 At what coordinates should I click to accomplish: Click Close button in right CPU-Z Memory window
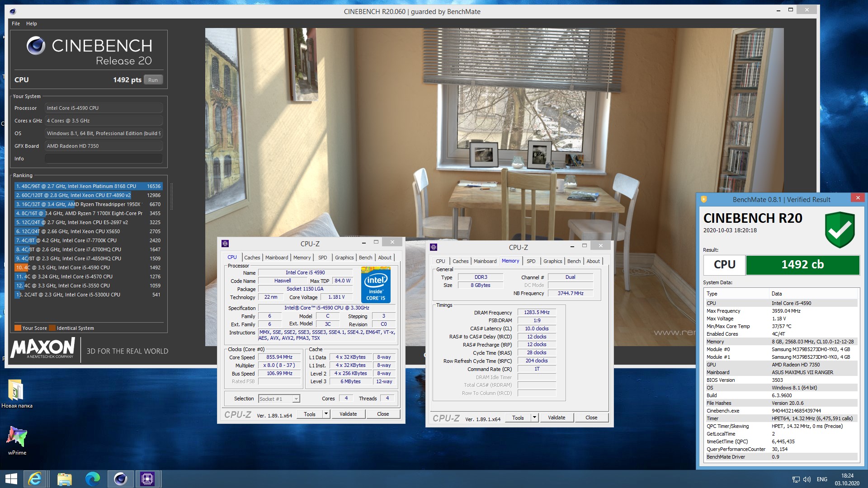pos(591,418)
